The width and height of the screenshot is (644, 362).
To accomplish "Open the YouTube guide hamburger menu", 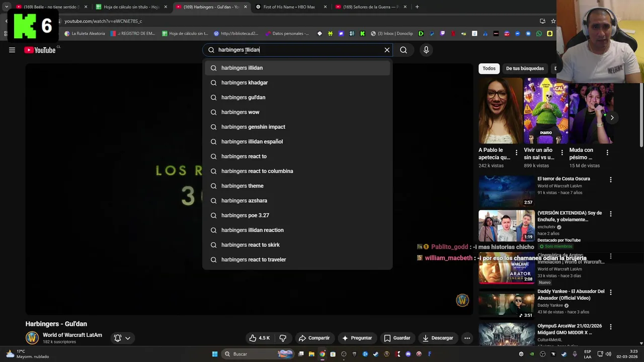I will (12, 50).
